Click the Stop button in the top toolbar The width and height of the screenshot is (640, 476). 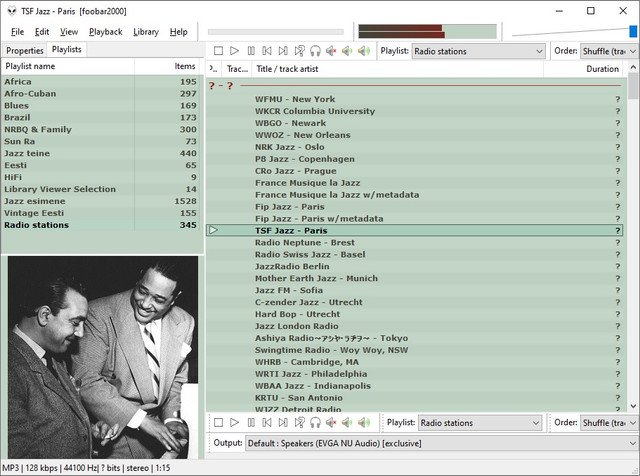pos(218,51)
